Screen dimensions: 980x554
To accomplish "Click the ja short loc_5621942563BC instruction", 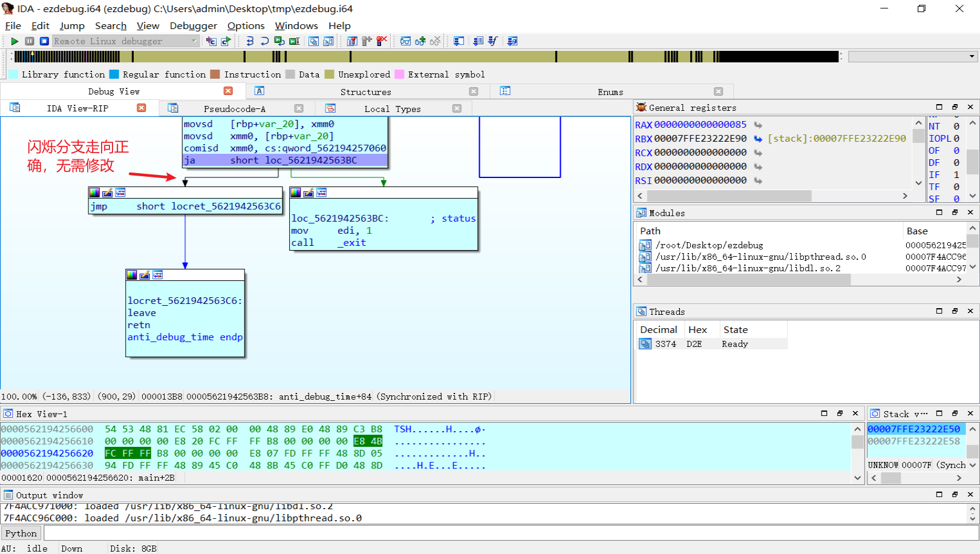I will tap(285, 160).
